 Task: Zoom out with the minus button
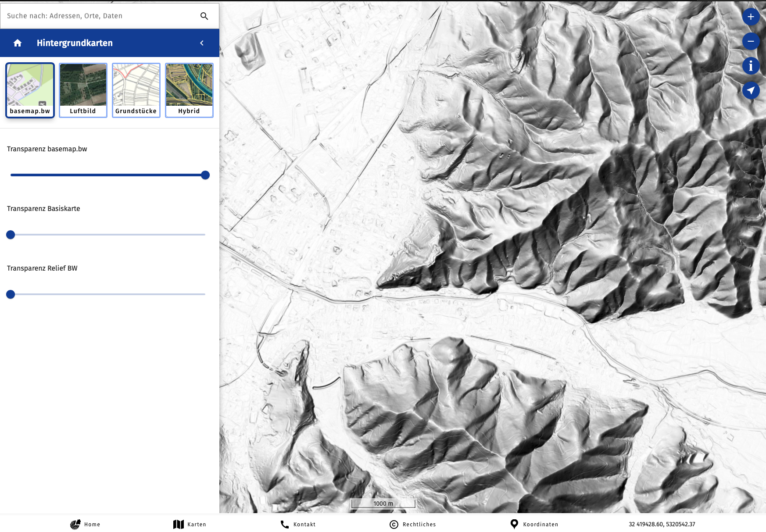point(751,41)
